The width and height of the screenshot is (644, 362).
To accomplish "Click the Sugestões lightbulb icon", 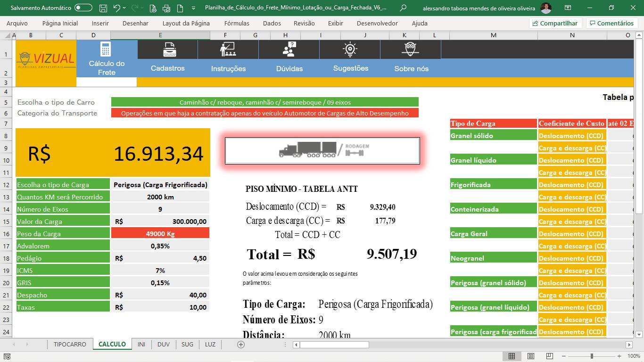I will coord(350,49).
